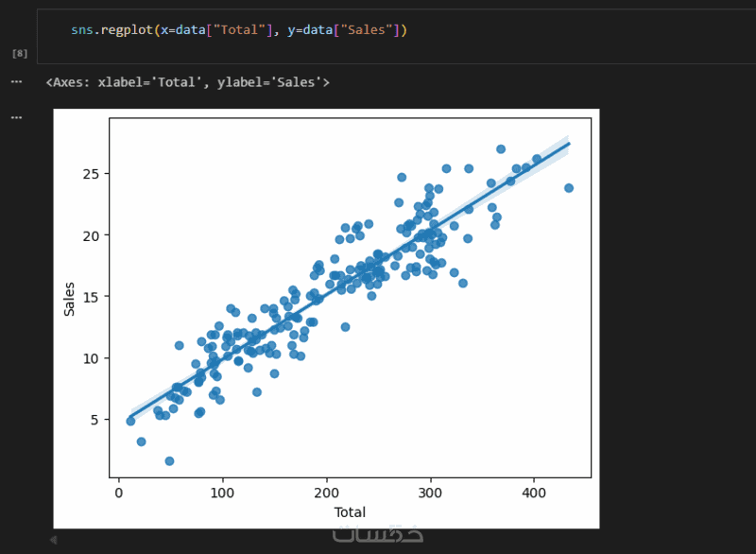The height and width of the screenshot is (554, 756).
Task: Click the [8] execution count label
Action: (19, 54)
